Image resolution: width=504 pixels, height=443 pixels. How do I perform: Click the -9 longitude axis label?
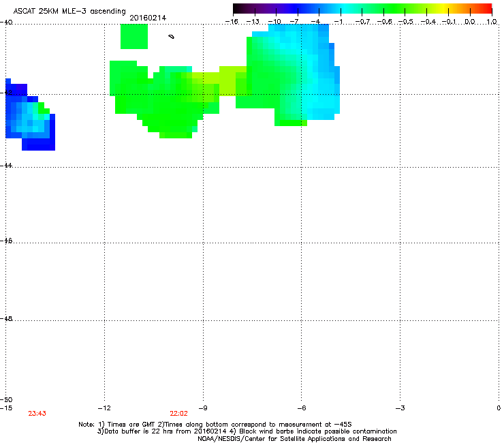(x=203, y=408)
